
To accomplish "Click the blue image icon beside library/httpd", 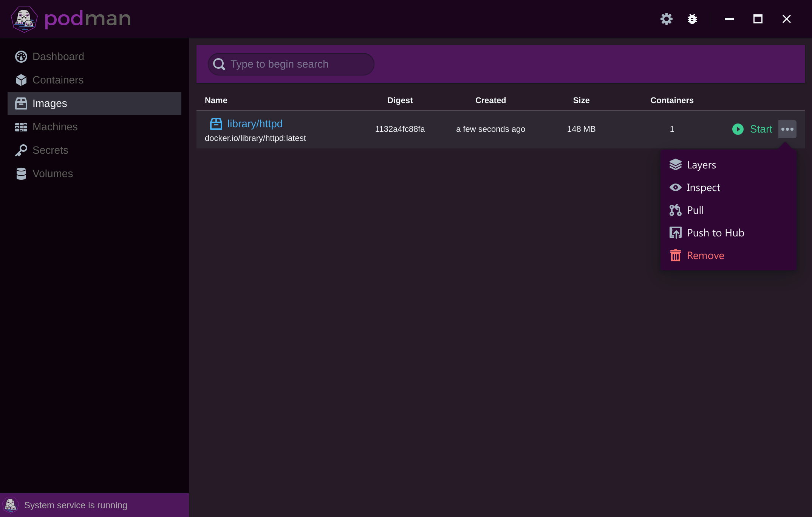I will [216, 124].
